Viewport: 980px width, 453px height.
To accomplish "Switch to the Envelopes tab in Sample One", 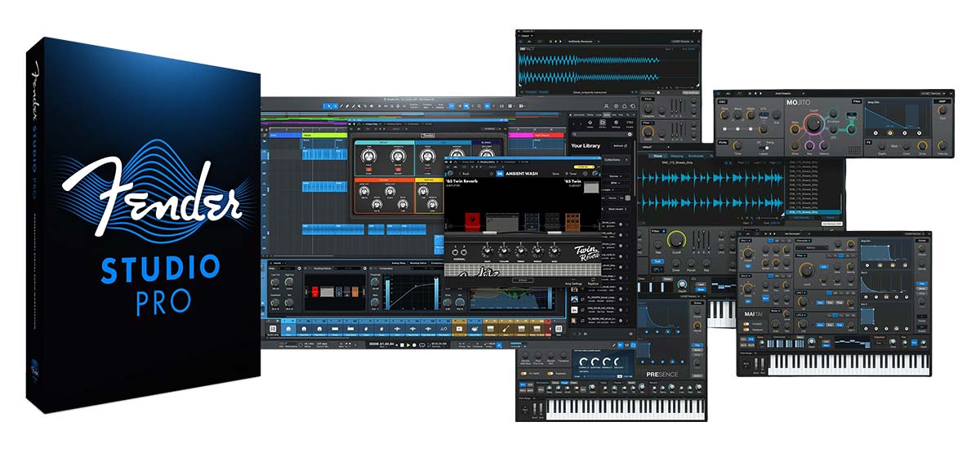I will click(x=696, y=156).
